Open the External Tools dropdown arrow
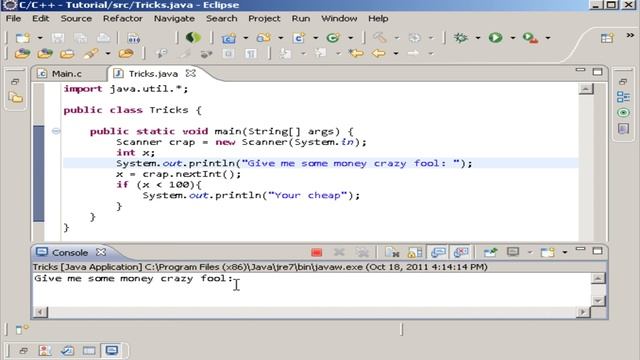The image size is (640, 360). (x=548, y=38)
